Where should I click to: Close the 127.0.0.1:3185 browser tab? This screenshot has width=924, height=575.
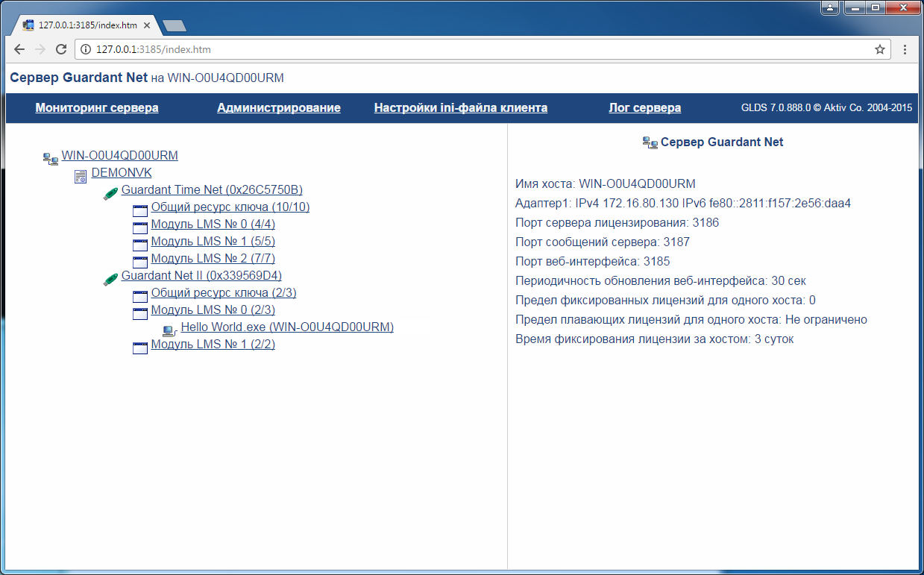pos(147,25)
